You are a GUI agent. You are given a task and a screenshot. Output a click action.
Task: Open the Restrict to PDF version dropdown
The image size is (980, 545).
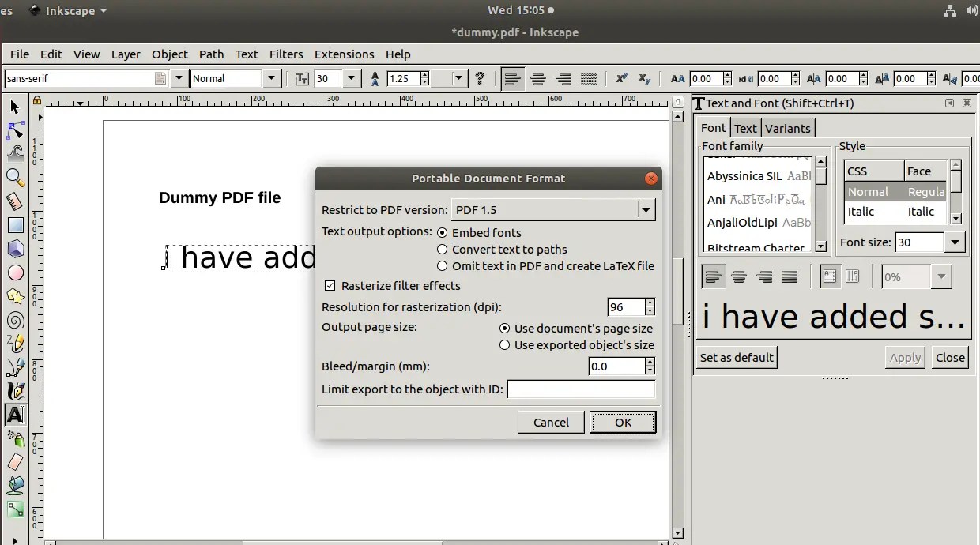[x=646, y=209]
